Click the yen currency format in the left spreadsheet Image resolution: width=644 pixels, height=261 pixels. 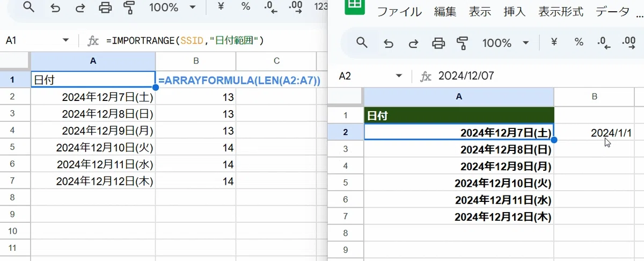(x=221, y=6)
